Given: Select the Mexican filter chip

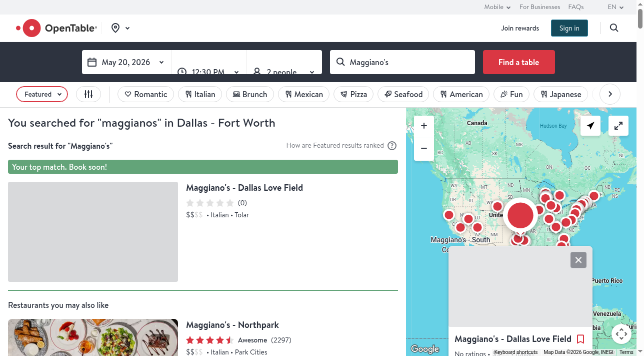Looking at the screenshot, I should coord(304,94).
